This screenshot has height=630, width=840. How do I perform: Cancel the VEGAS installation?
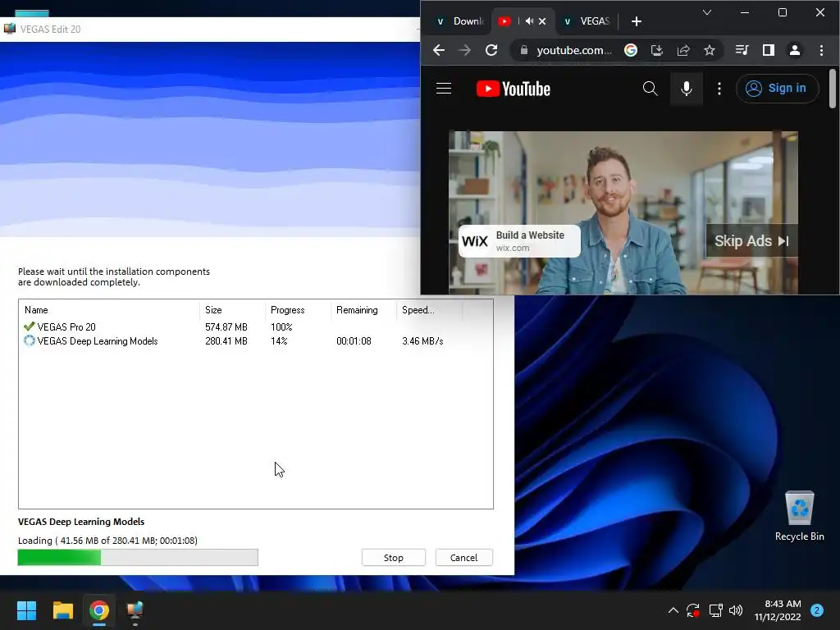click(x=463, y=558)
